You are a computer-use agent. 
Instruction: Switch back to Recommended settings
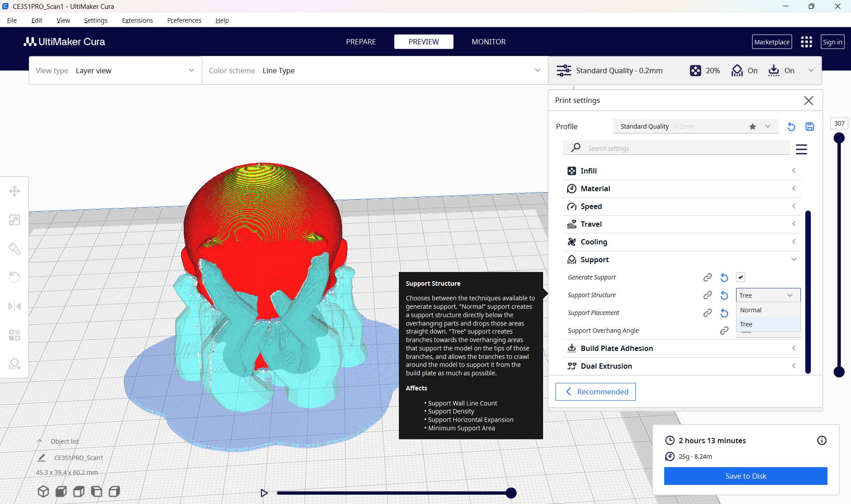pos(595,392)
